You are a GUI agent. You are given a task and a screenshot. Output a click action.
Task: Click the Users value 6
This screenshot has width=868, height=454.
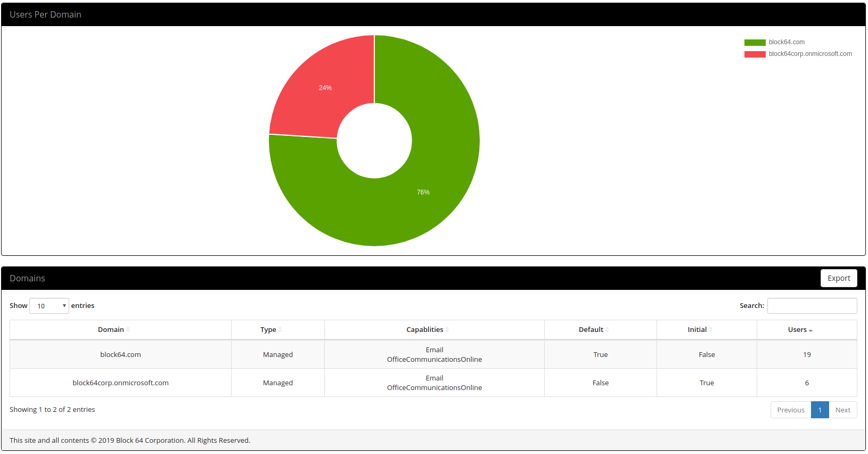[x=807, y=383]
